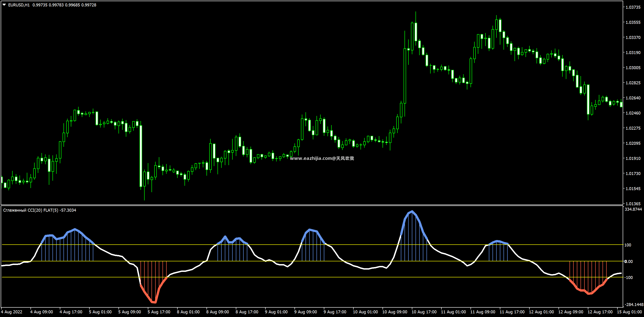Select the 1.01365 price scale label

tap(633, 204)
